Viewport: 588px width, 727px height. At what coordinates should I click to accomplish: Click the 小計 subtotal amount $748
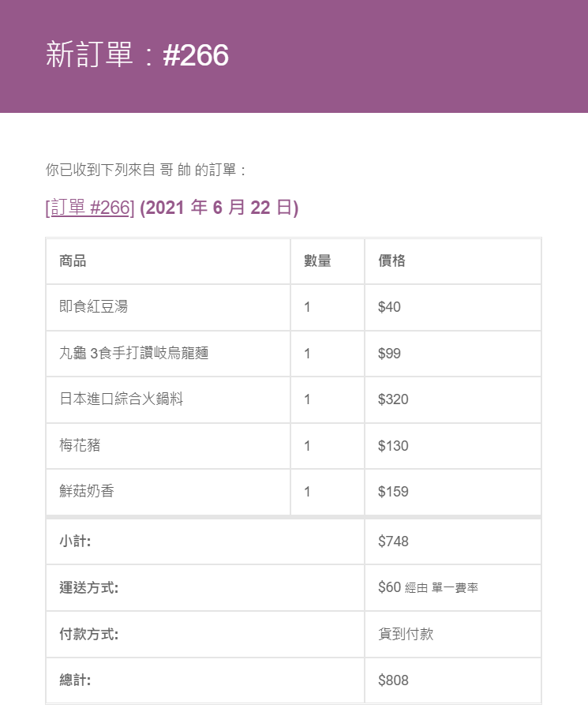(x=393, y=542)
